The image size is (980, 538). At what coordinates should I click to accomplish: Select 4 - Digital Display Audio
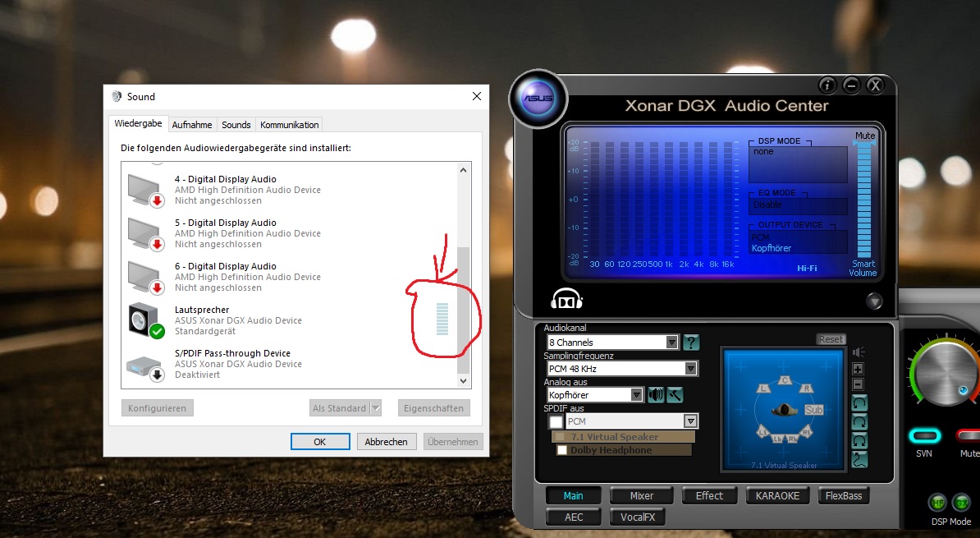(x=291, y=190)
